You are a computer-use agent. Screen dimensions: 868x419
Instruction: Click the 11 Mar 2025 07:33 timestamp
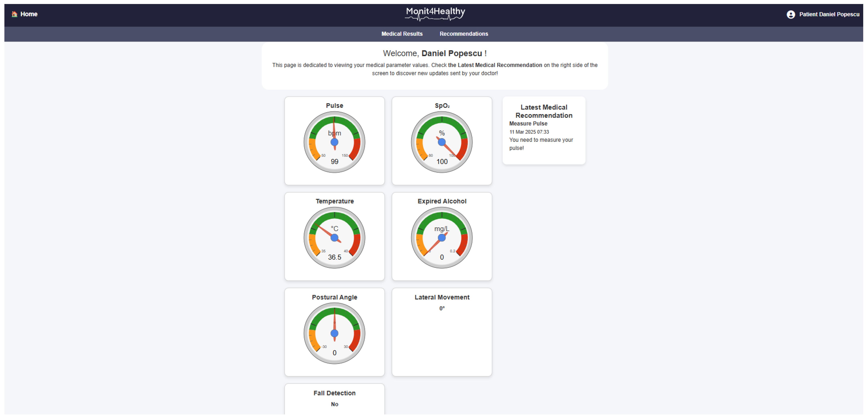tap(529, 132)
